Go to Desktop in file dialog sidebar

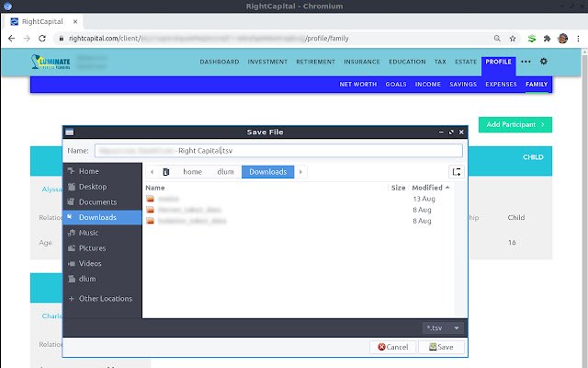click(102, 187)
